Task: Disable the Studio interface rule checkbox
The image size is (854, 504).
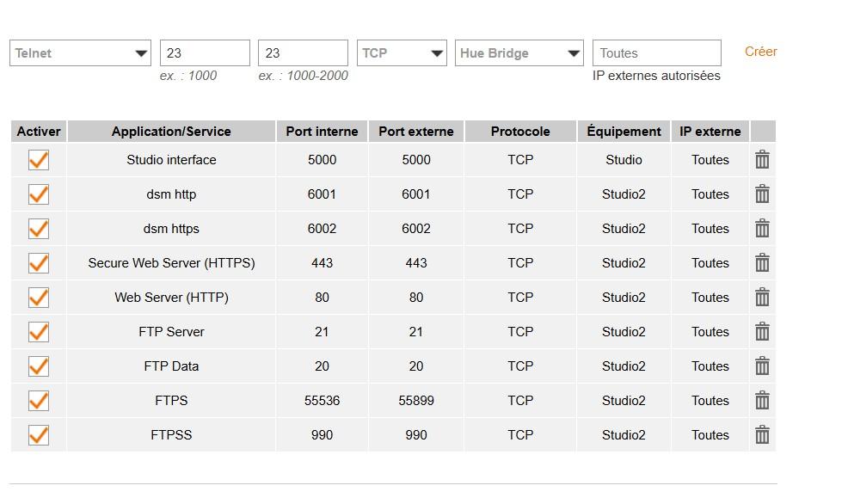Action: (39, 160)
